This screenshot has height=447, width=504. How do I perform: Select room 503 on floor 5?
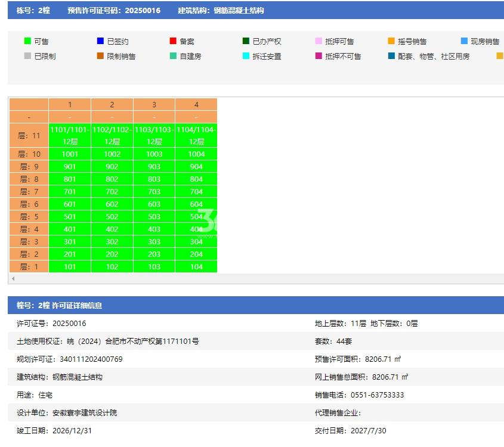(154, 217)
